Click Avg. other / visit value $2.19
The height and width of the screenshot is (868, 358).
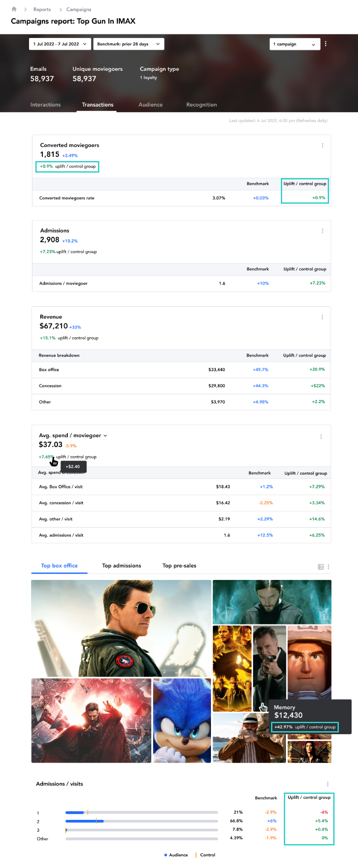pyautogui.click(x=224, y=519)
